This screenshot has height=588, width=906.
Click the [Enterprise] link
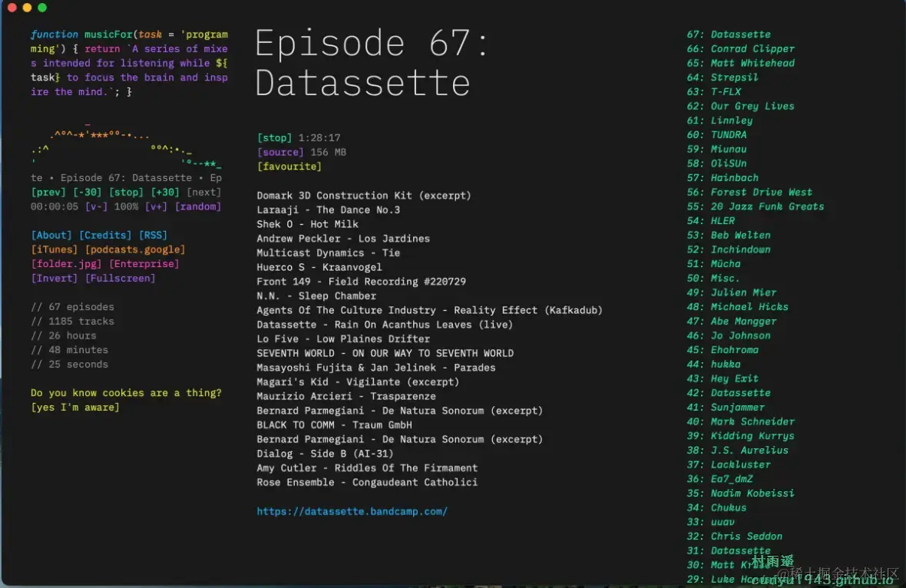pos(144,264)
